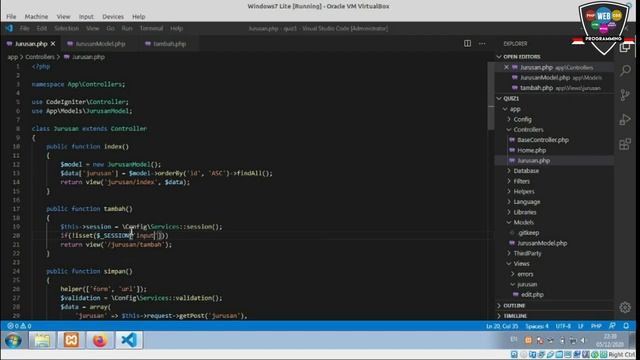640x360 pixels.
Task: Open the Run and Debug view
Action: point(625,120)
